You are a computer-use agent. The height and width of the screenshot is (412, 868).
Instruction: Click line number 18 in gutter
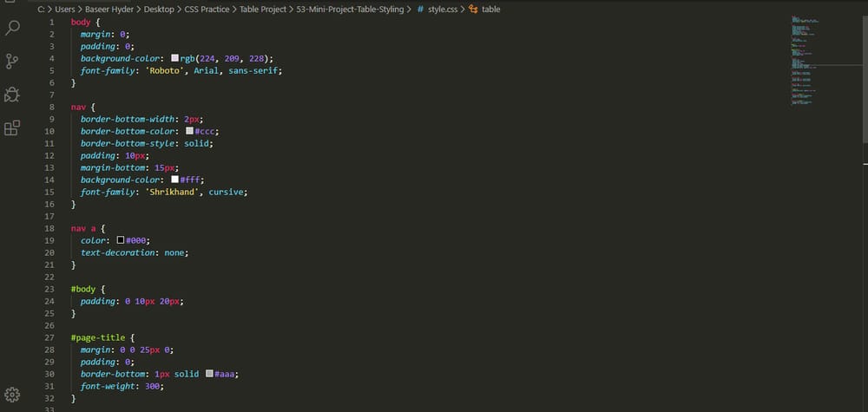pyautogui.click(x=49, y=228)
